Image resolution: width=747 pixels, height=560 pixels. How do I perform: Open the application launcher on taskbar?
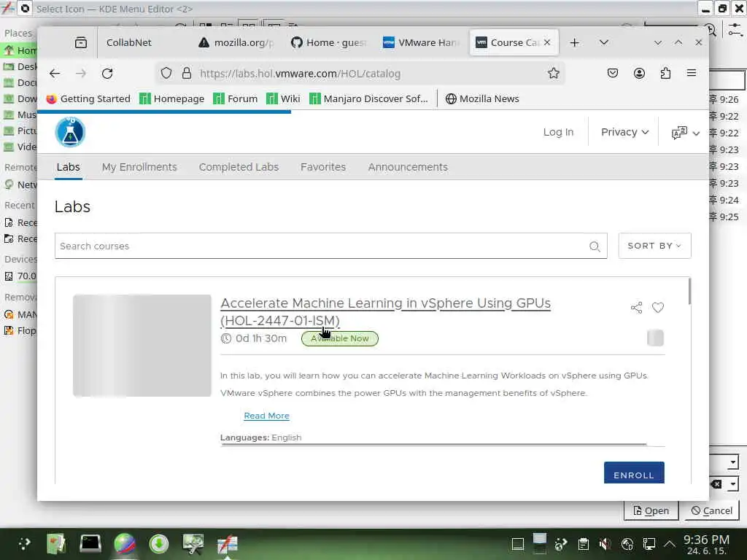click(24, 543)
